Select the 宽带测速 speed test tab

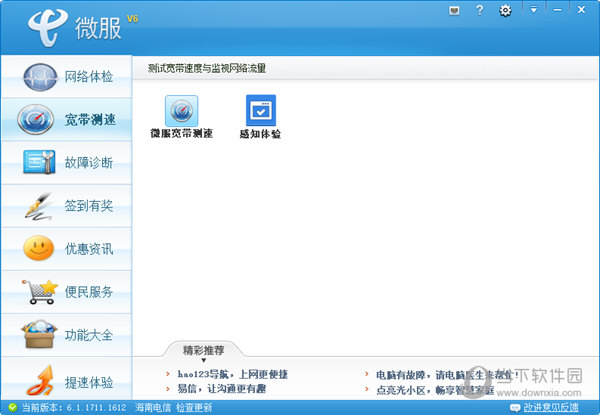tap(67, 120)
